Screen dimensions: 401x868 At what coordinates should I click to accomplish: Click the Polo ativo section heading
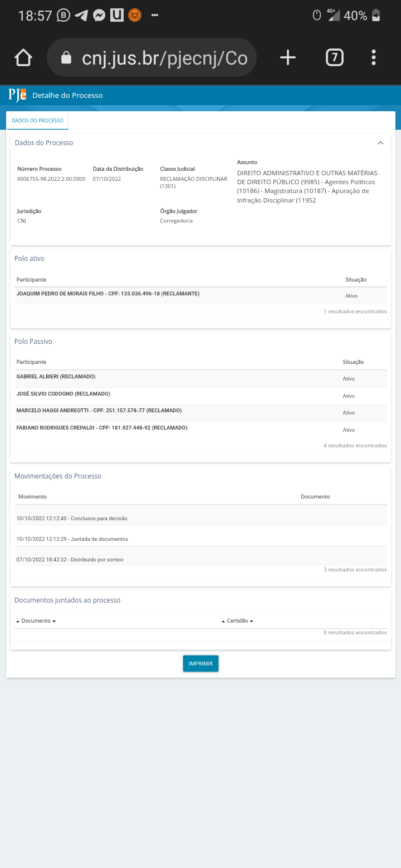point(30,259)
